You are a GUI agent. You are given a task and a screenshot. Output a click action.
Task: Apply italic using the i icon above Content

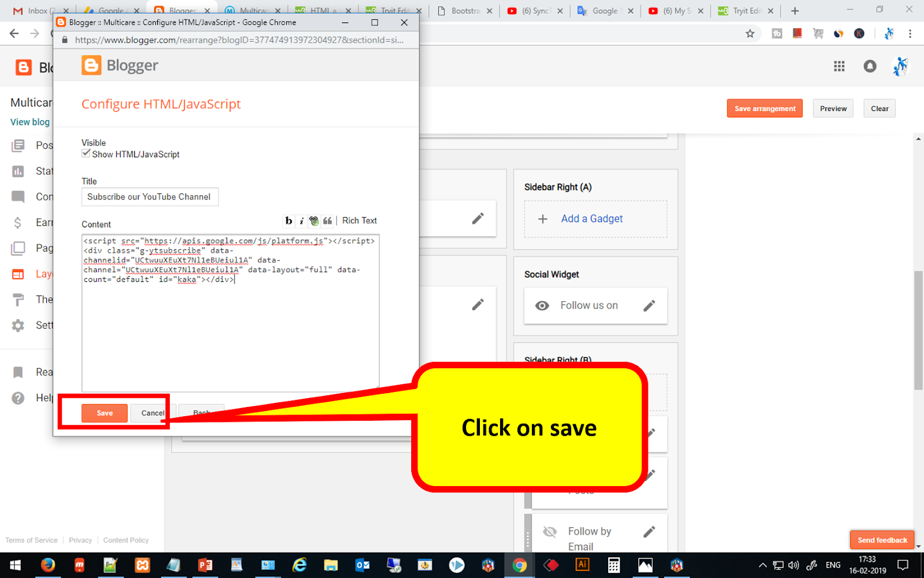point(301,220)
